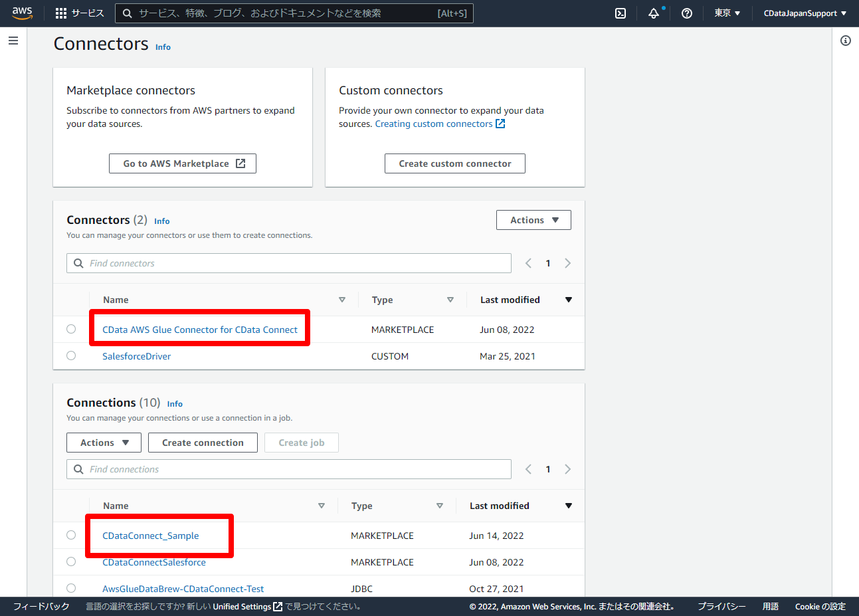The width and height of the screenshot is (859, 616).
Task: Click the Info link beside the Connectors page title
Action: pos(163,47)
